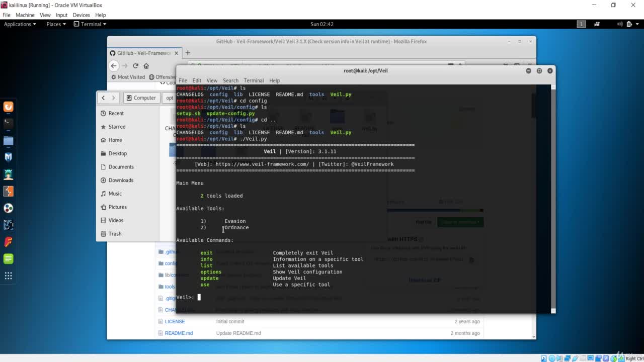Image resolution: width=644 pixels, height=362 pixels.
Task: Open the Files manager dock icon
Action: [8, 140]
